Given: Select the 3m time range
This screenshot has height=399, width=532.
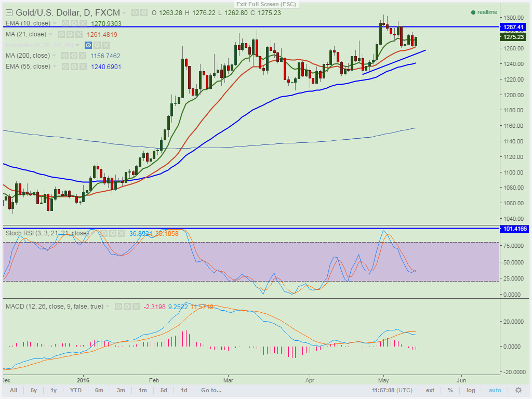Looking at the screenshot, I should click(121, 390).
